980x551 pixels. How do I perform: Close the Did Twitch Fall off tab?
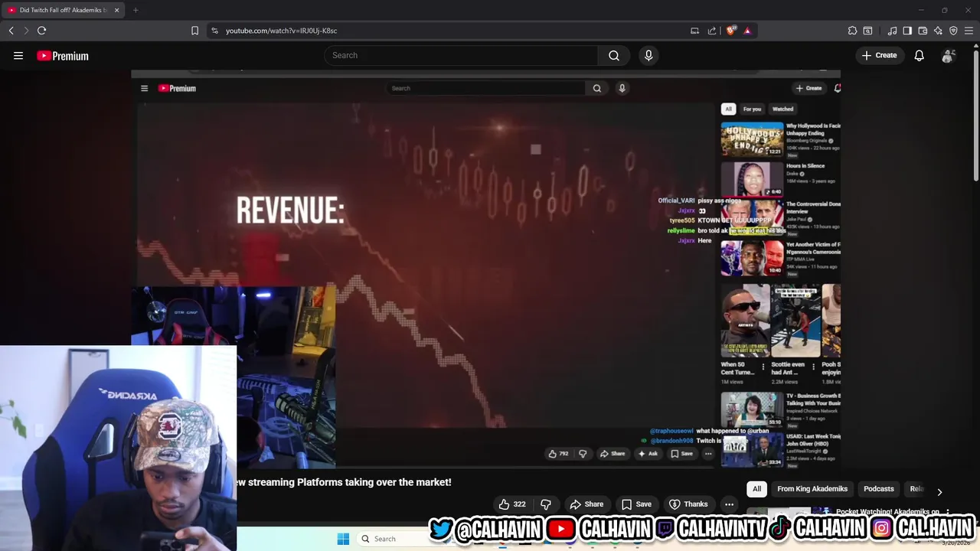(x=117, y=10)
